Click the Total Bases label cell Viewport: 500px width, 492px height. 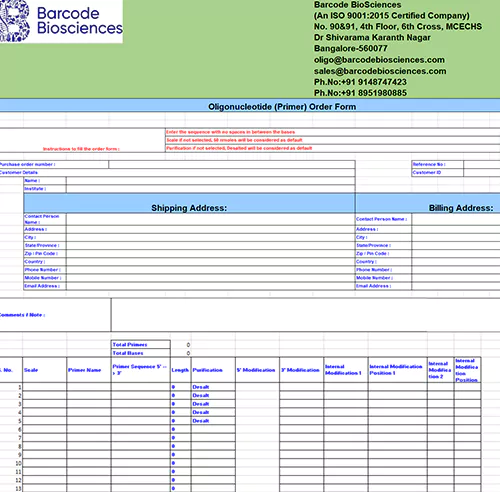coord(141,353)
